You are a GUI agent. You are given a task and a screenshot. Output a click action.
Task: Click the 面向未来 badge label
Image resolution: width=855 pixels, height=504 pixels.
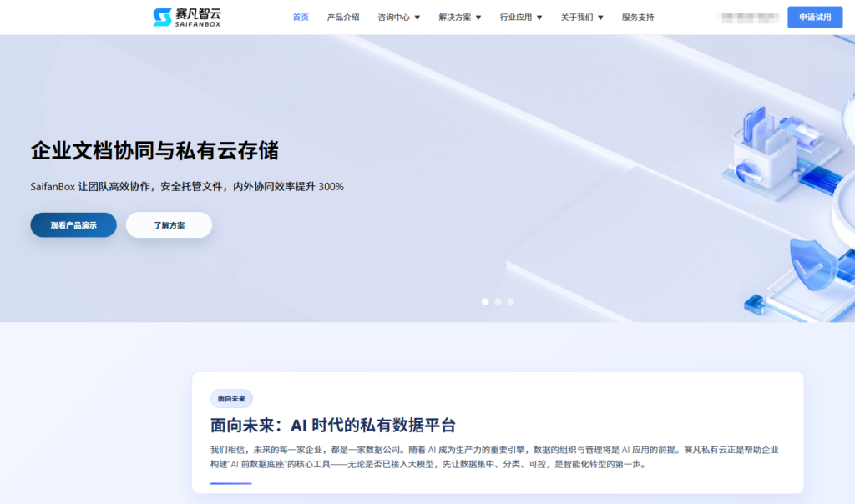(230, 398)
